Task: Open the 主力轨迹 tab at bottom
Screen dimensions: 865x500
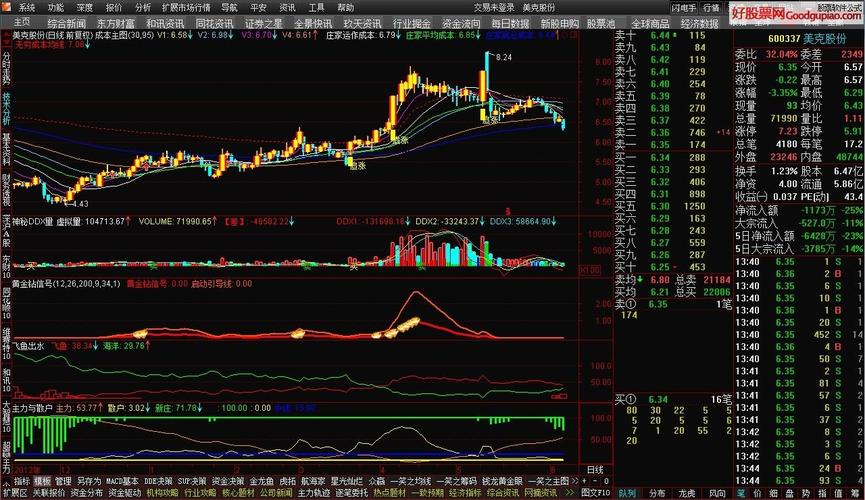Action: click(313, 492)
